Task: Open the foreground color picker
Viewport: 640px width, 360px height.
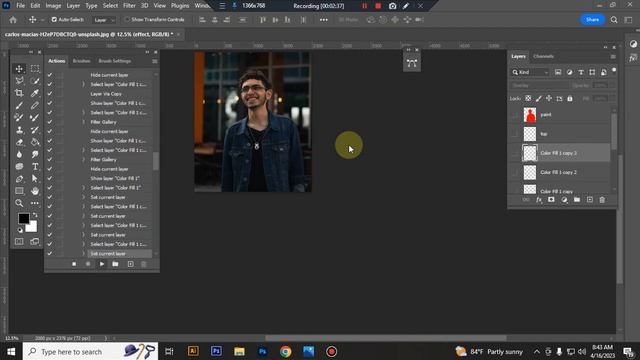Action: [23, 218]
